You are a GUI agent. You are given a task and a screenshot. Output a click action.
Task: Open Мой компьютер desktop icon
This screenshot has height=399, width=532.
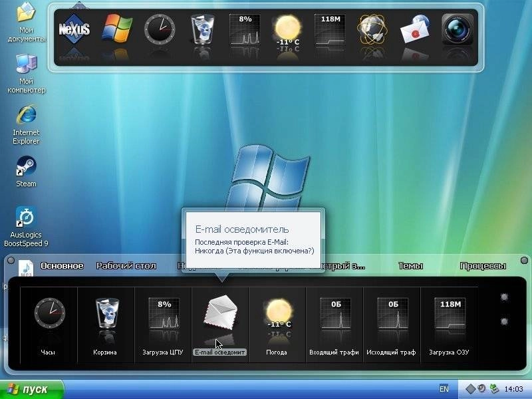click(x=26, y=73)
